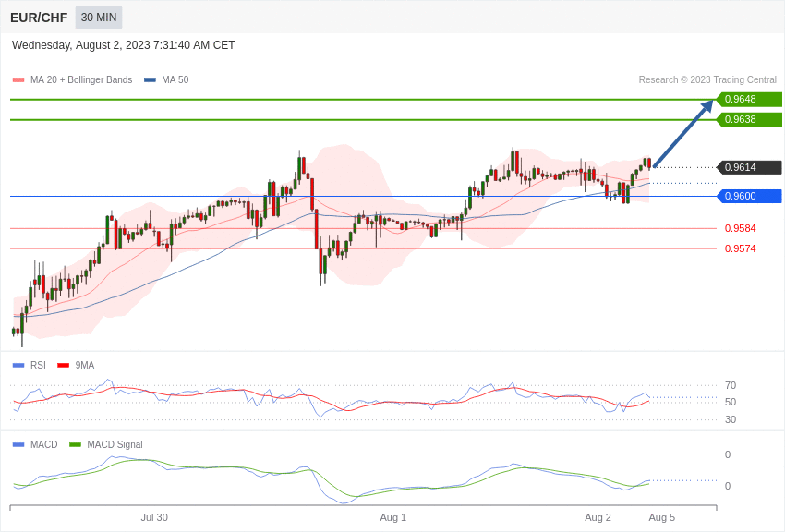This screenshot has width=785, height=532.
Task: Click the Aug 1 date axis label
Action: (x=392, y=517)
